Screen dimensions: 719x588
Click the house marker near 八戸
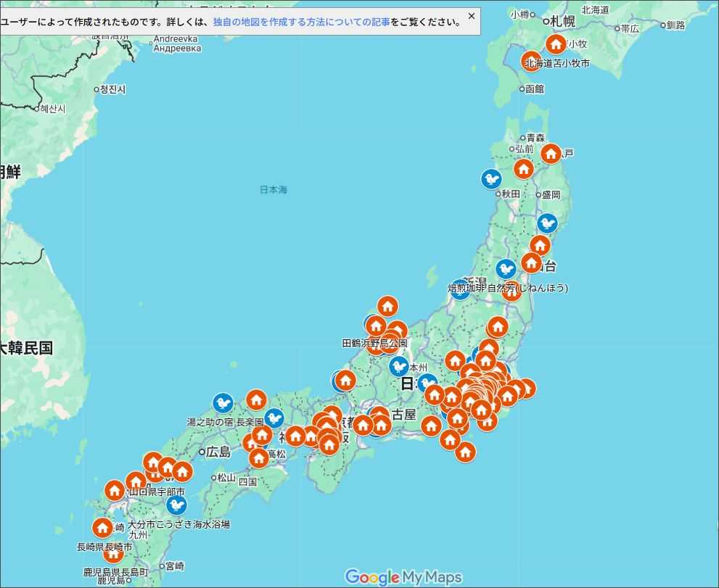click(551, 154)
